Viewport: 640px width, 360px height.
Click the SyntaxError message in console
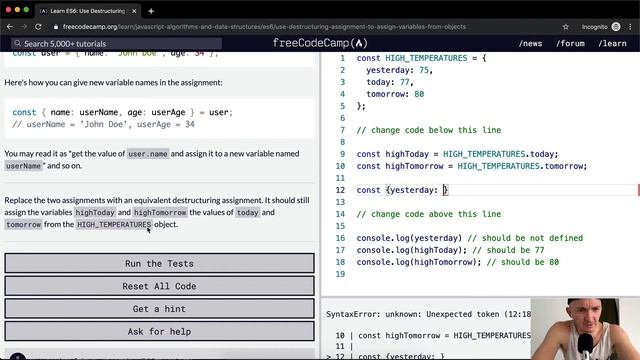click(429, 314)
